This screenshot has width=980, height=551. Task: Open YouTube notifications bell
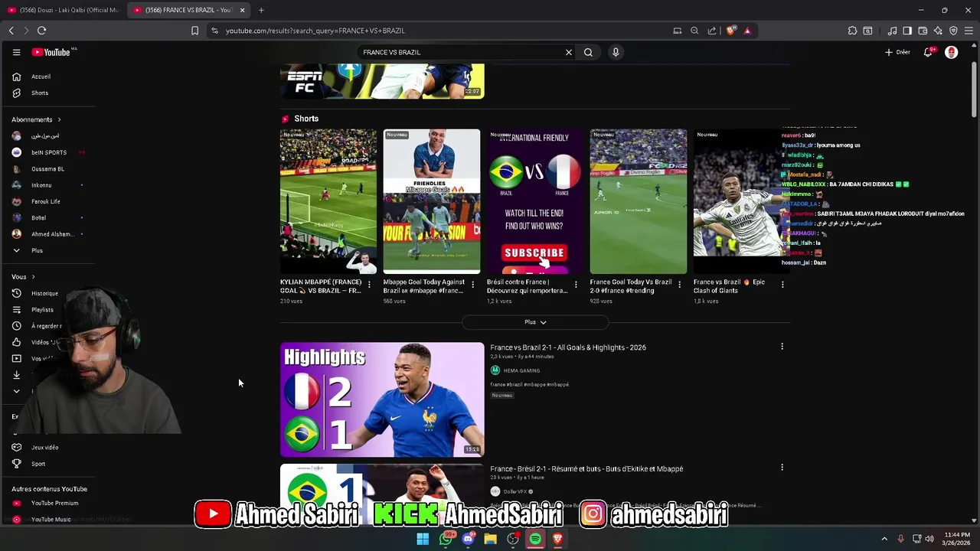928,52
